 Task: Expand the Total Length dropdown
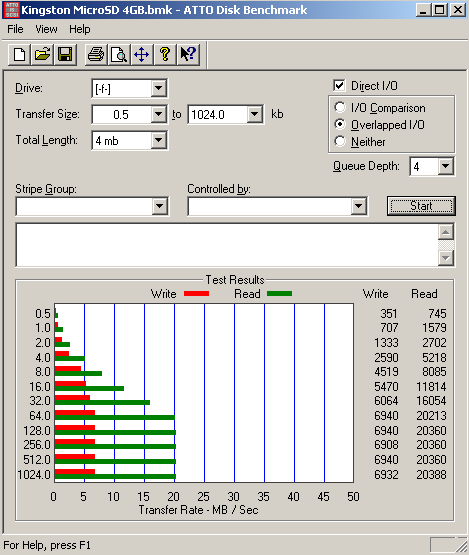pyautogui.click(x=158, y=141)
